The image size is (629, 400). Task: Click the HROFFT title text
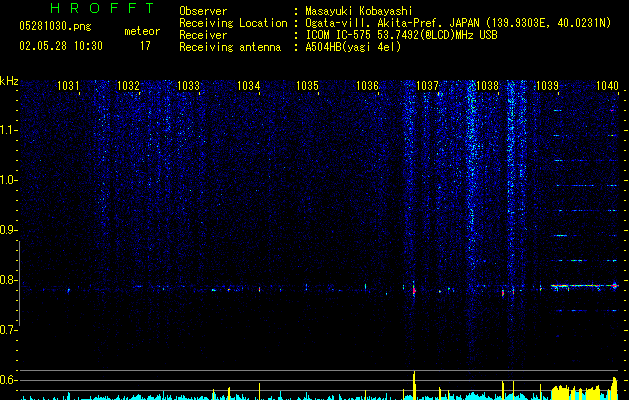[x=102, y=8]
